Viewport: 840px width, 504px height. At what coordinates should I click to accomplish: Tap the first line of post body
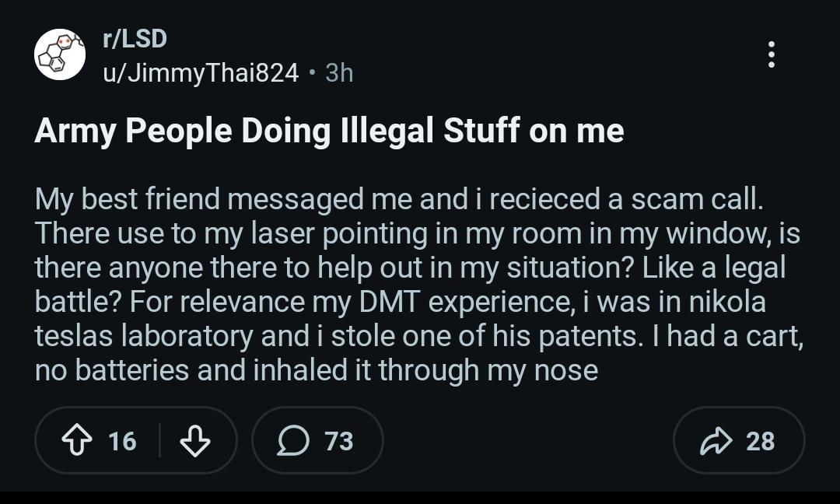click(x=398, y=200)
